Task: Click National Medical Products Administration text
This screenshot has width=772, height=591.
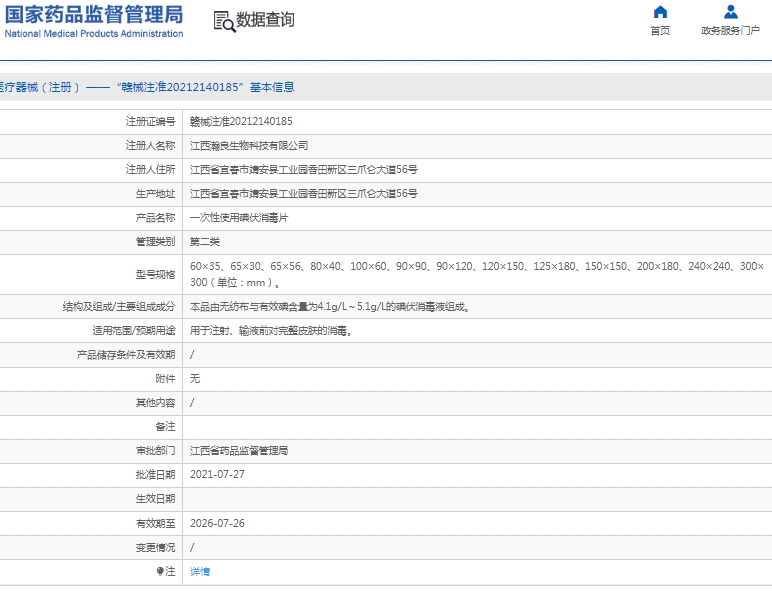Action: pyautogui.click(x=94, y=33)
